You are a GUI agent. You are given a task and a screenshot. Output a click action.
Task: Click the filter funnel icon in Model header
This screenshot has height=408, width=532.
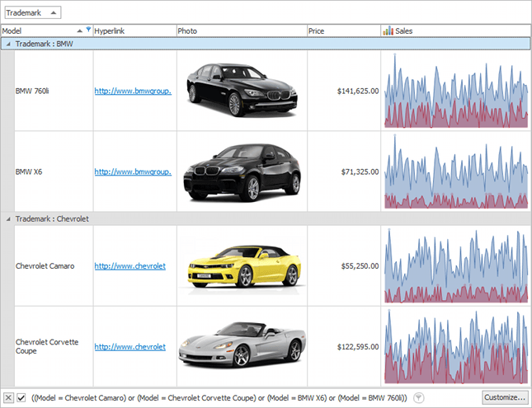[x=88, y=29]
